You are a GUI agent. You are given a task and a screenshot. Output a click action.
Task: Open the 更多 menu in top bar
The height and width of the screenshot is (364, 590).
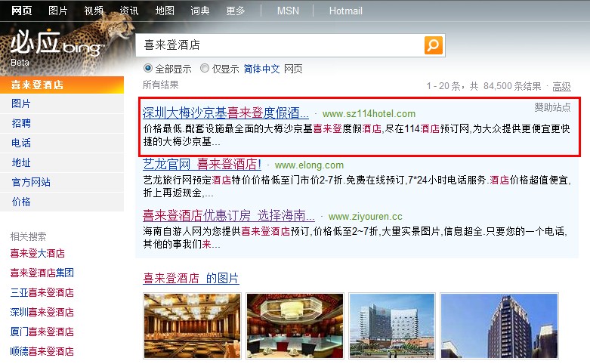236,11
